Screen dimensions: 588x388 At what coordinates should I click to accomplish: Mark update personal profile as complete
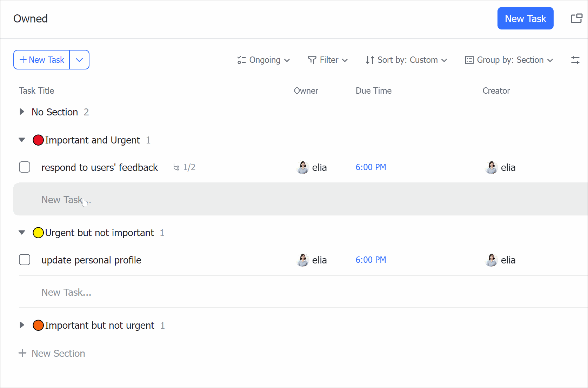(25, 260)
